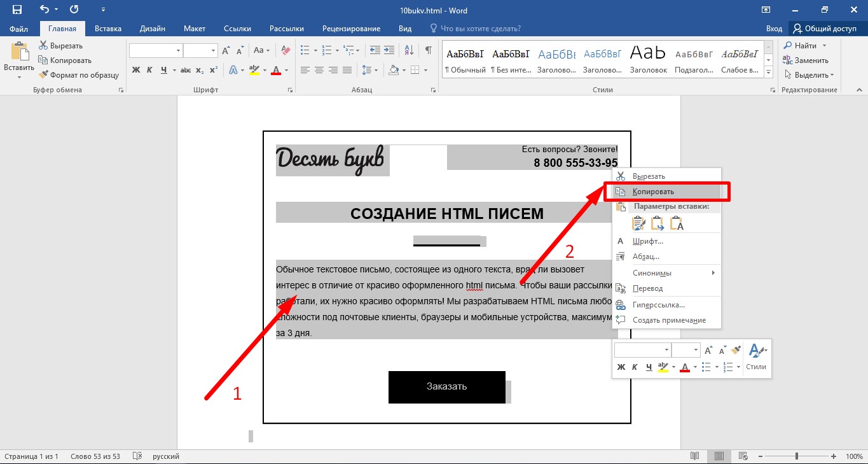Shrink font size in the floating mini toolbar
Viewport: 868px width, 464px height.
pyautogui.click(x=722, y=350)
